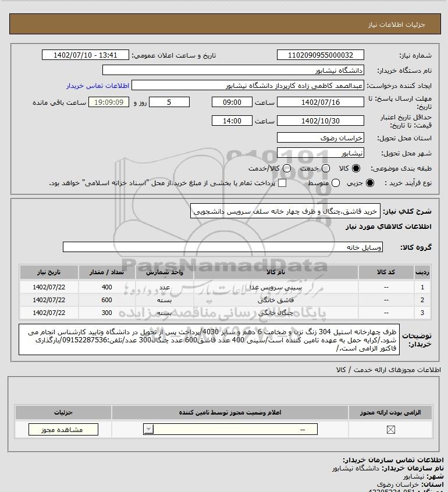
Task: Click the announcement date field 1402/07/10 - 13:41
Action: coord(86,55)
